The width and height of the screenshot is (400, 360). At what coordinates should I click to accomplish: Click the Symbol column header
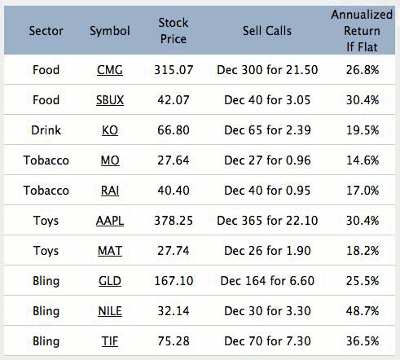pos(110,31)
